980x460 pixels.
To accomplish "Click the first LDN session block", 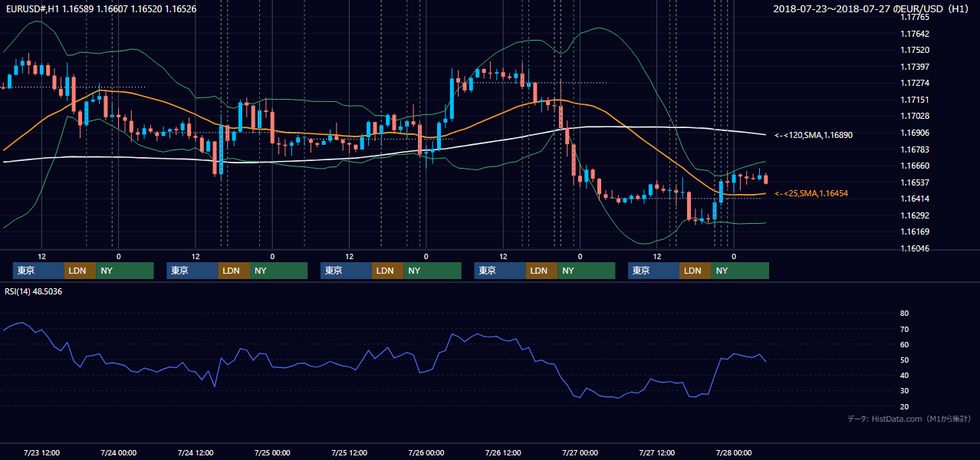I will (x=80, y=271).
